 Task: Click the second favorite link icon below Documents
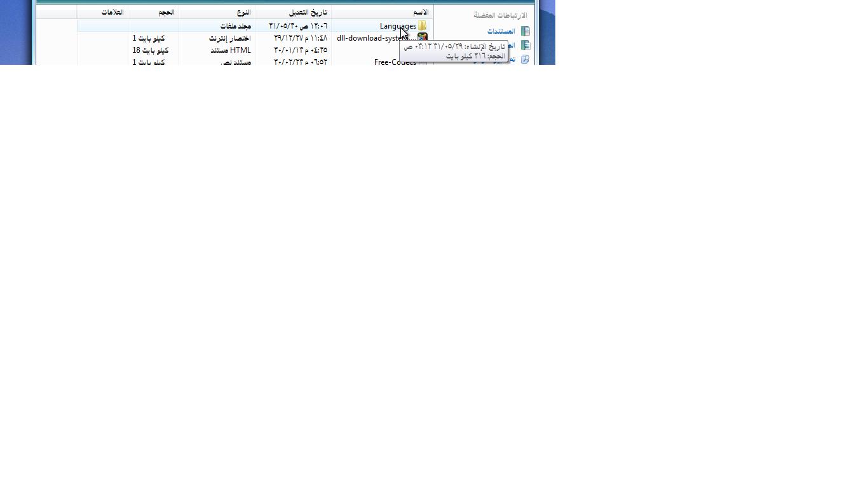click(x=526, y=45)
